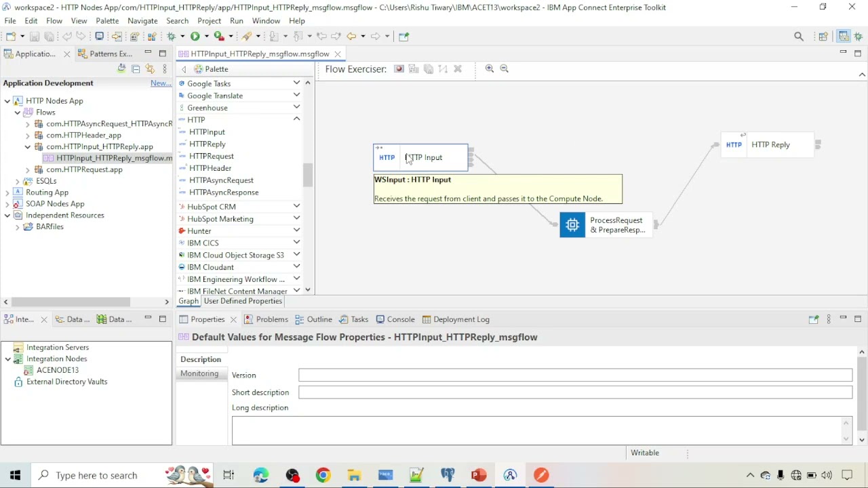Click palette vertical scrollbar thumb
868x488 pixels.
coord(308,175)
